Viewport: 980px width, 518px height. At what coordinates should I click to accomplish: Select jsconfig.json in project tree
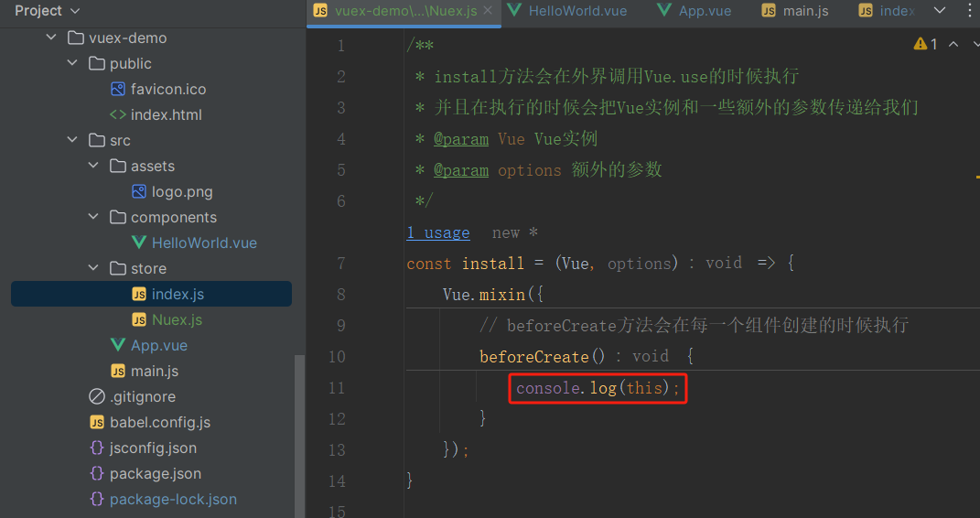point(153,448)
